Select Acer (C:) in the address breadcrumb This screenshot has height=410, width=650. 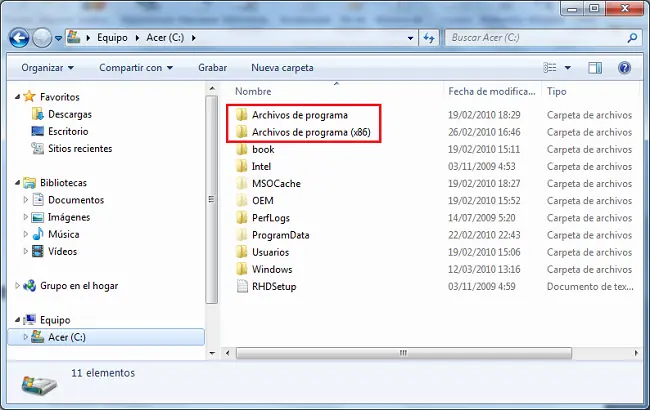pyautogui.click(x=165, y=38)
